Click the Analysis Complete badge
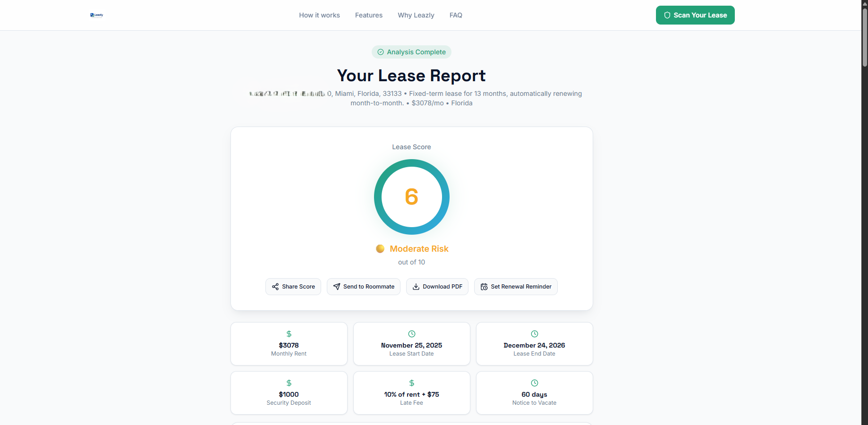Screen dimensions: 868x425 pos(411,52)
